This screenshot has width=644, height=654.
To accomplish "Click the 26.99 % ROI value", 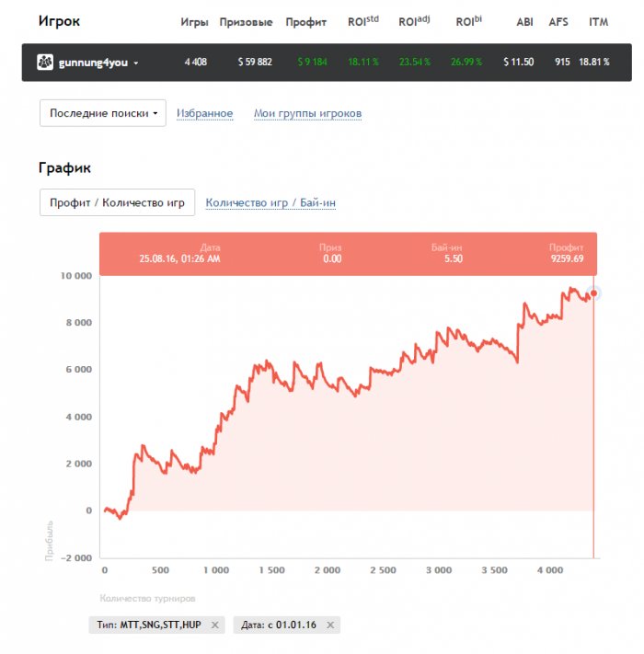I will [x=466, y=63].
